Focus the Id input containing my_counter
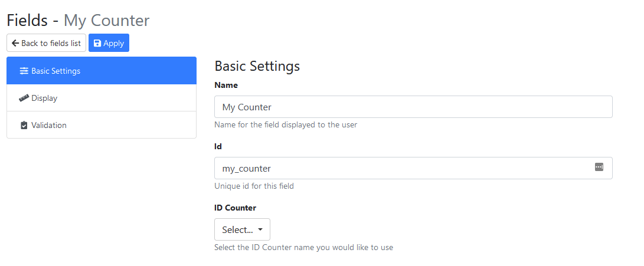Viewport: 644px width, 266px height. coord(401,168)
